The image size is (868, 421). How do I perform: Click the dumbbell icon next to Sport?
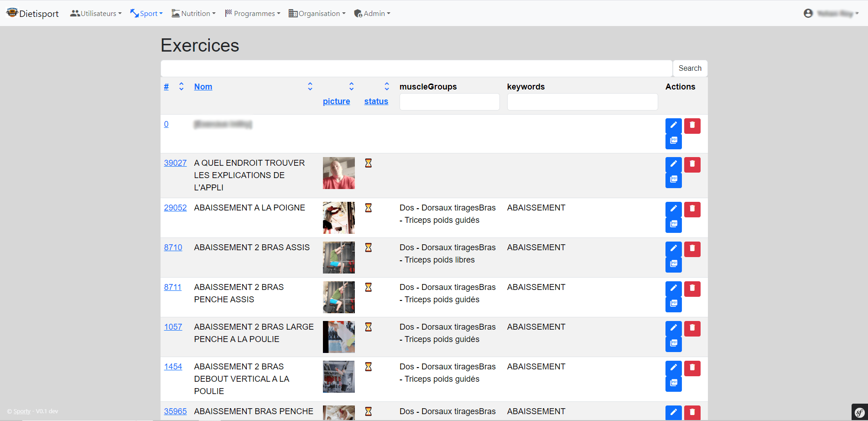tap(134, 13)
